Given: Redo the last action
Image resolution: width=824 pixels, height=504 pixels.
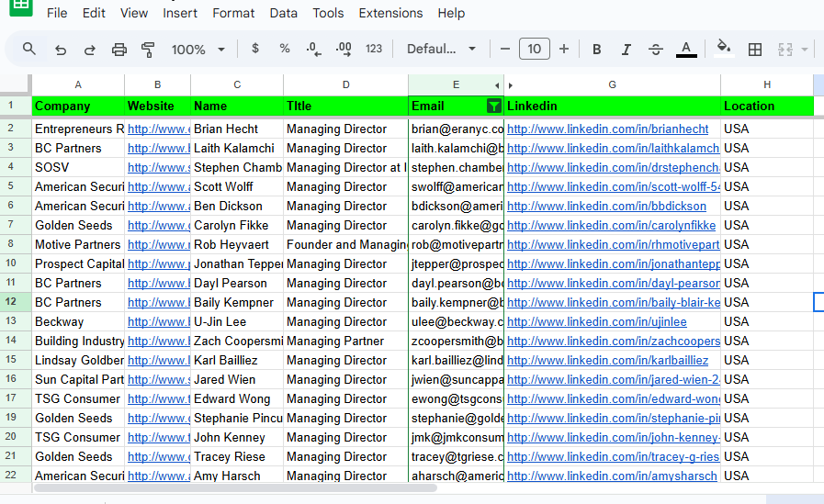Looking at the screenshot, I should 90,50.
